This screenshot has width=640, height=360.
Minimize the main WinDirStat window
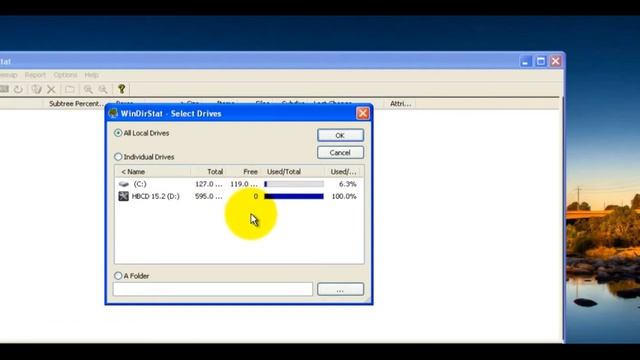click(525, 62)
